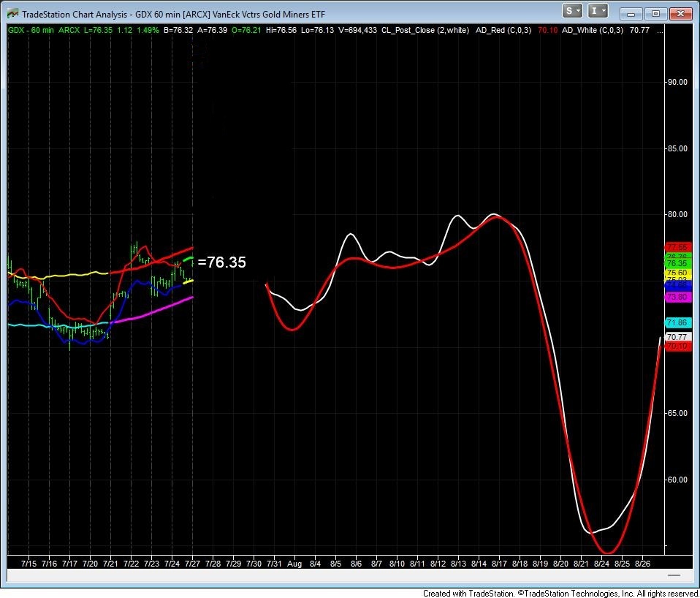
Task: Click the red 70.10 price marker
Action: 677,347
